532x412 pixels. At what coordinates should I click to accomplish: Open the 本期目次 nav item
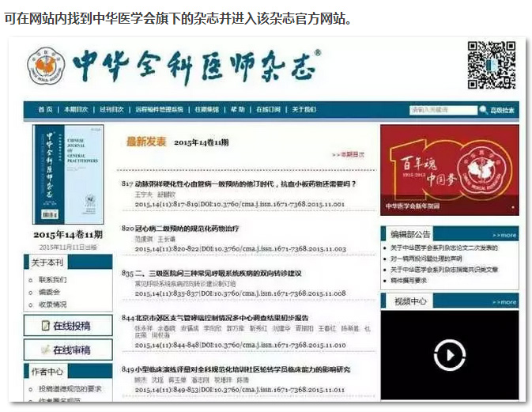coord(76,110)
